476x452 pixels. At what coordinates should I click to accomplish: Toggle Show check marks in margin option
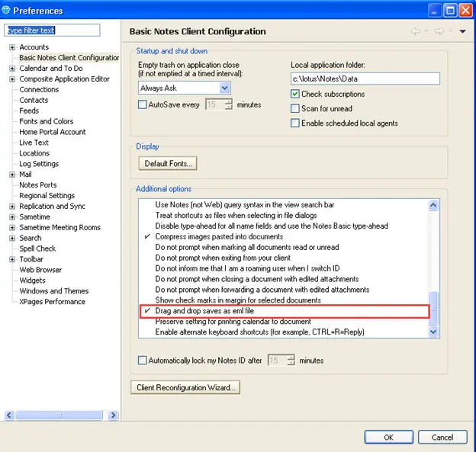point(238,300)
